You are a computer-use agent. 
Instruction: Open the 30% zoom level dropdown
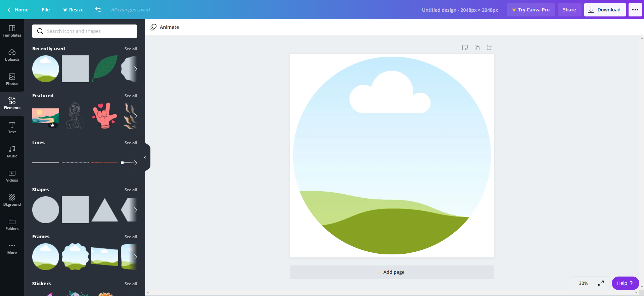(x=584, y=283)
